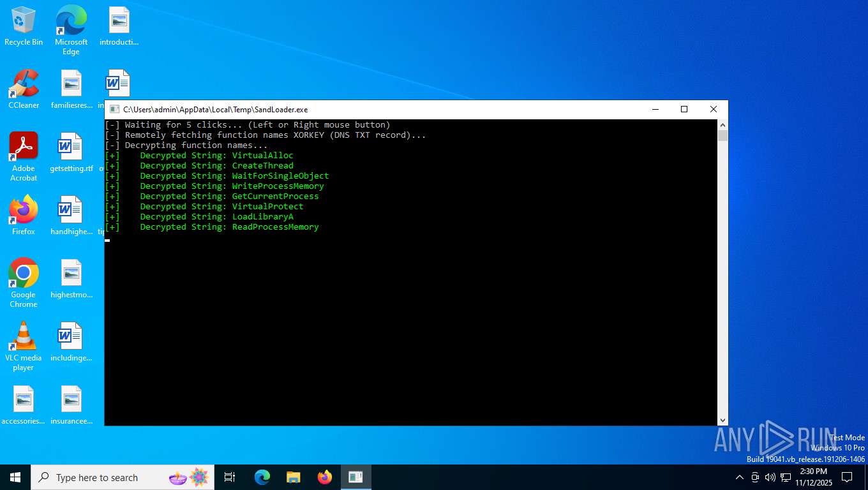Click the 'Decrypted String: WriteProcessMemory' console line
Screen dimensions: 868x490
pyautogui.click(x=214, y=186)
